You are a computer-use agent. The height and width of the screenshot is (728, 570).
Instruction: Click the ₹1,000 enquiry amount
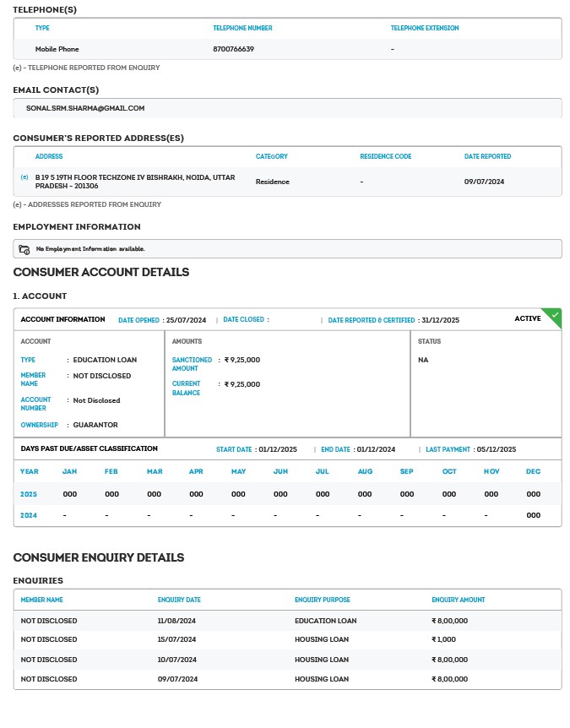point(443,640)
